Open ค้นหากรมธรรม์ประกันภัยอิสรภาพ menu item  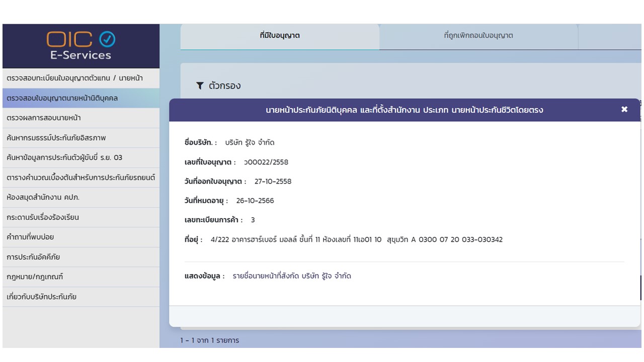81,138
